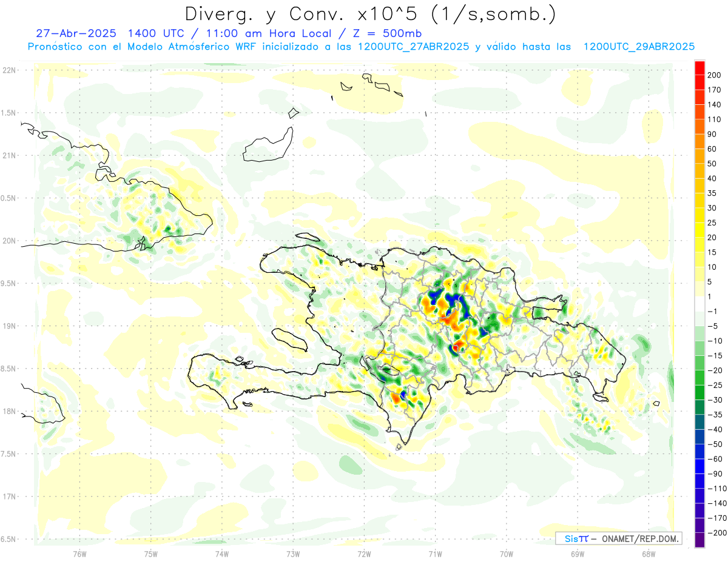Click the "9.5N" latitude axis label
Viewport: 728px width, 562px height.
pos(9,283)
